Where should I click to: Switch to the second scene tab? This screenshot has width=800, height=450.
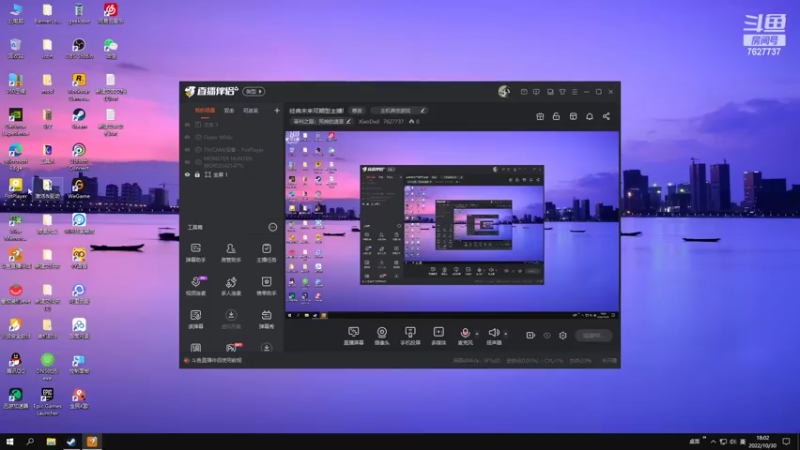point(229,111)
